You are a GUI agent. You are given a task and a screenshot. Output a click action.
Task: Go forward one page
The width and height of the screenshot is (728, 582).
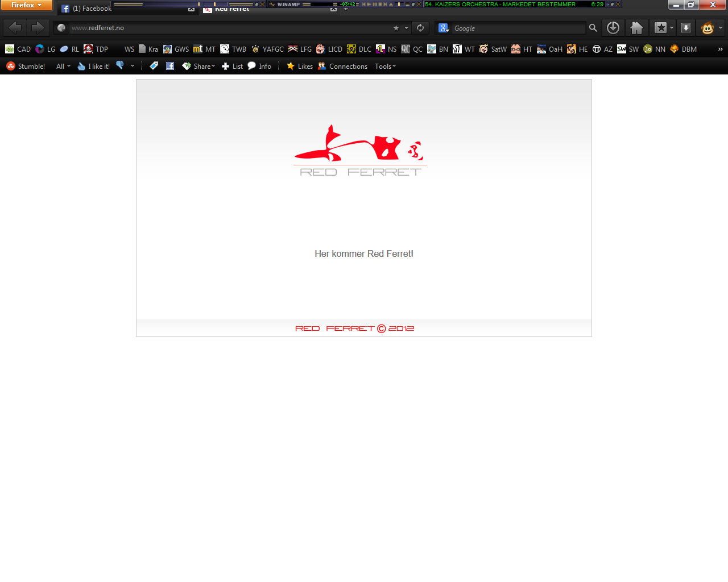tap(38, 27)
